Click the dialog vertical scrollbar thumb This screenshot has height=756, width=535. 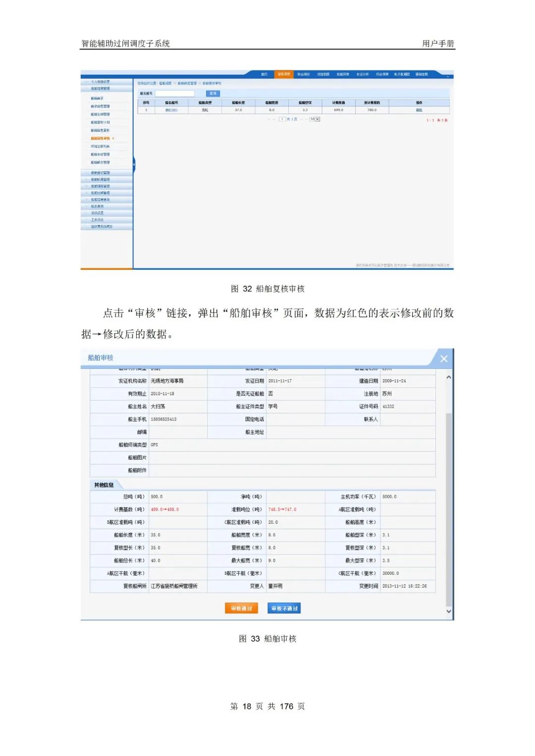click(449, 509)
